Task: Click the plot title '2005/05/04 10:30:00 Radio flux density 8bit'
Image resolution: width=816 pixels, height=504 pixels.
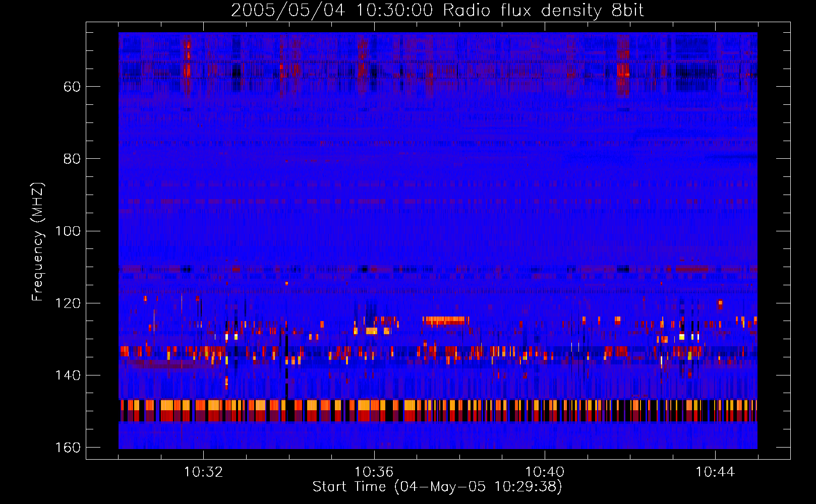Action: coord(437,11)
